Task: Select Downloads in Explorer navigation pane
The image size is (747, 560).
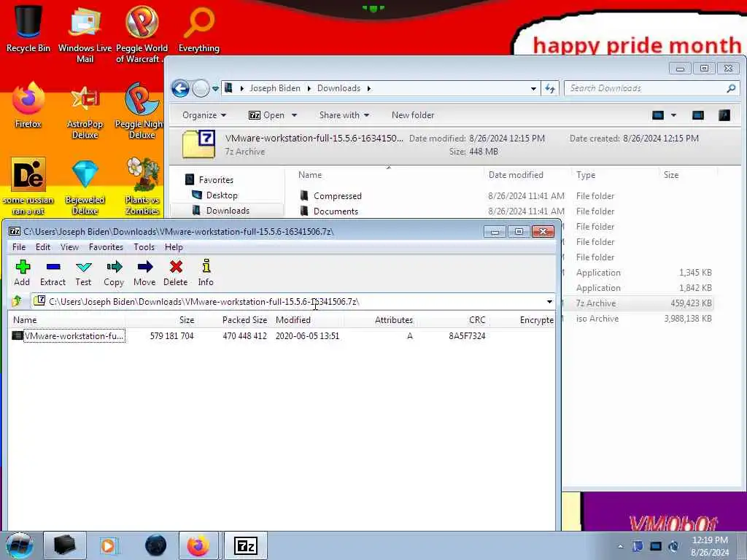Action: (x=228, y=211)
